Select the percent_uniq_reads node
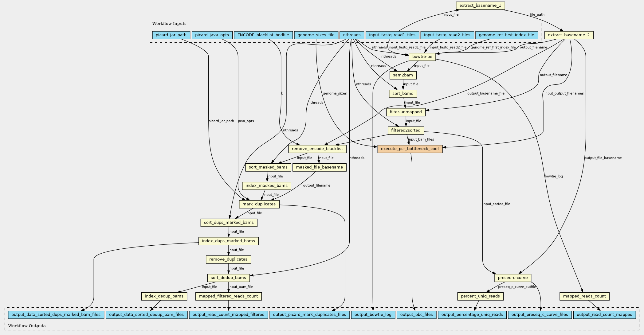The height and width of the screenshot is (335, 644). click(480, 296)
